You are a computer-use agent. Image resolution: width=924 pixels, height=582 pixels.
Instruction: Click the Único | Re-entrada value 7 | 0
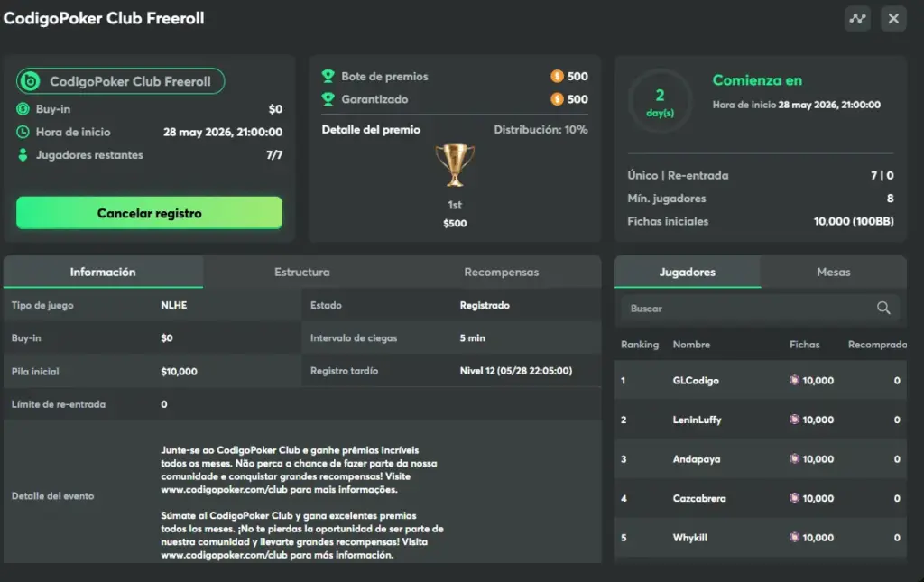click(x=882, y=176)
